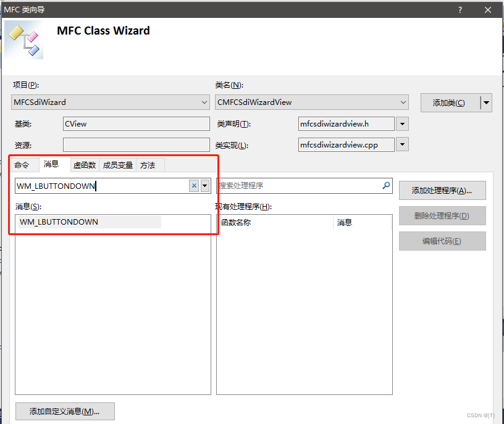This screenshot has width=504, height=424.
Task: Click the magnifier icon in handler search box
Action: (x=386, y=186)
